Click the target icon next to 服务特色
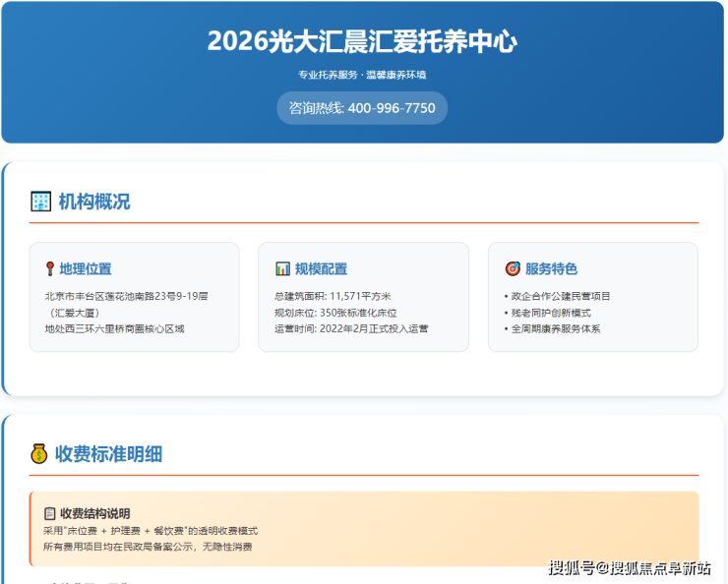 (x=513, y=268)
